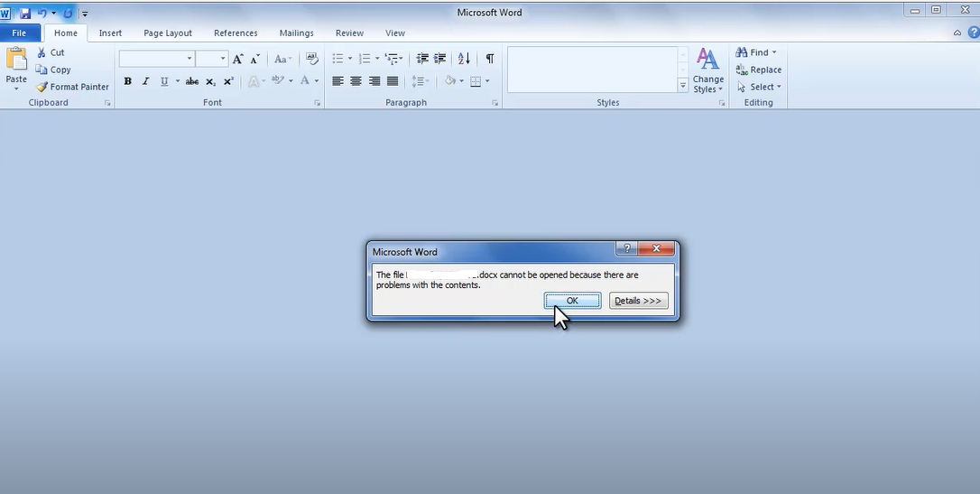Click Replace in Editing group
The height and width of the screenshot is (494, 980).
(x=759, y=70)
